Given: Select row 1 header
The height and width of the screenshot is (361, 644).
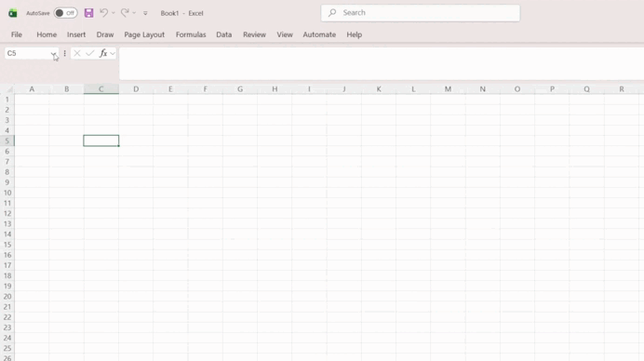Looking at the screenshot, I should click(7, 100).
